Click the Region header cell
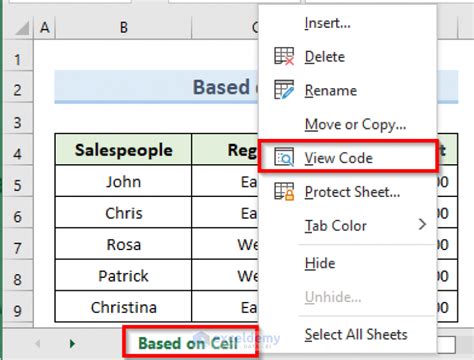 click(x=225, y=150)
